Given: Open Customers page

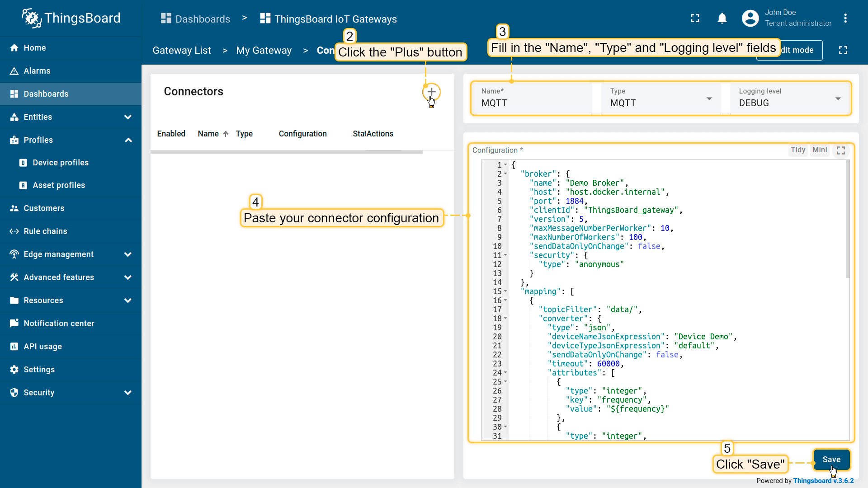Looking at the screenshot, I should click(71, 208).
